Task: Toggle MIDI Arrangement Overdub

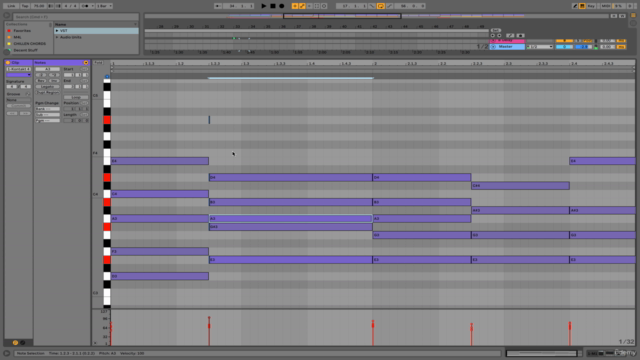Action: (x=295, y=6)
